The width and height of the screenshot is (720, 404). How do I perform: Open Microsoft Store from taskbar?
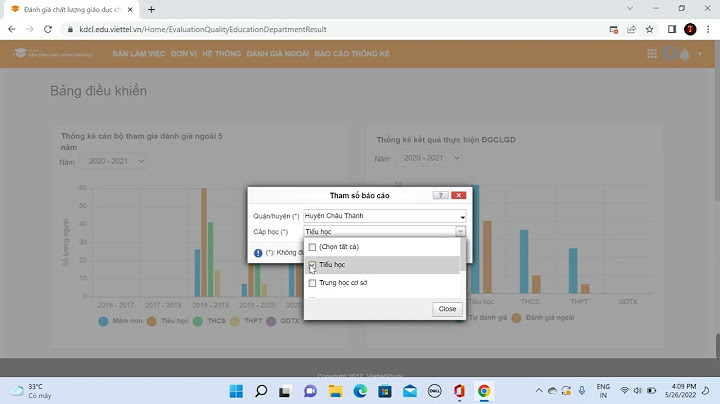click(x=385, y=391)
